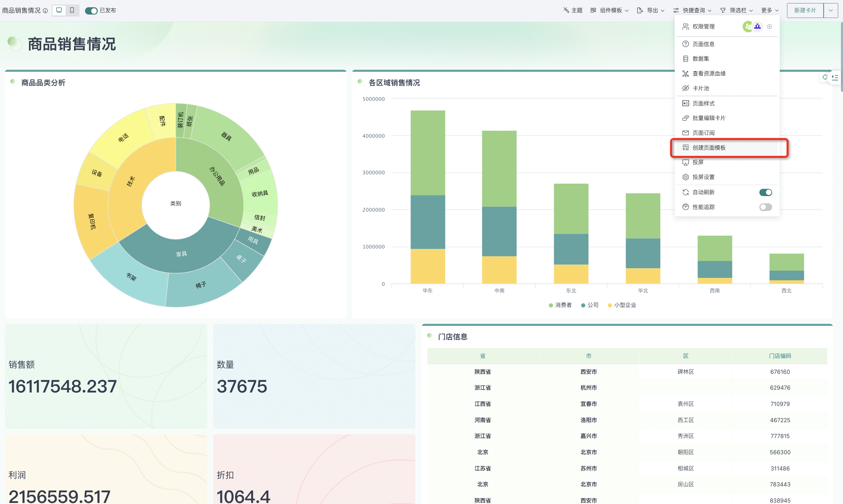This screenshot has width=843, height=504.
Task: Click the 华东 stacked bar green segment
Action: (x=428, y=153)
